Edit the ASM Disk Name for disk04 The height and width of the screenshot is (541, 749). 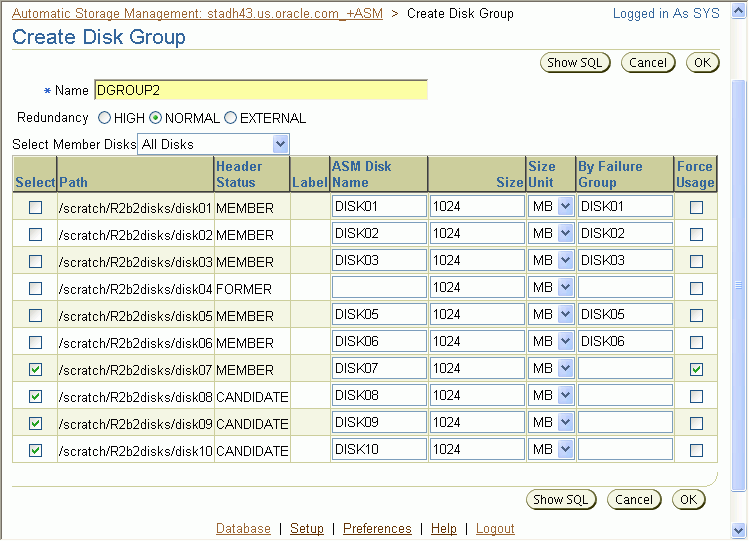(x=379, y=288)
